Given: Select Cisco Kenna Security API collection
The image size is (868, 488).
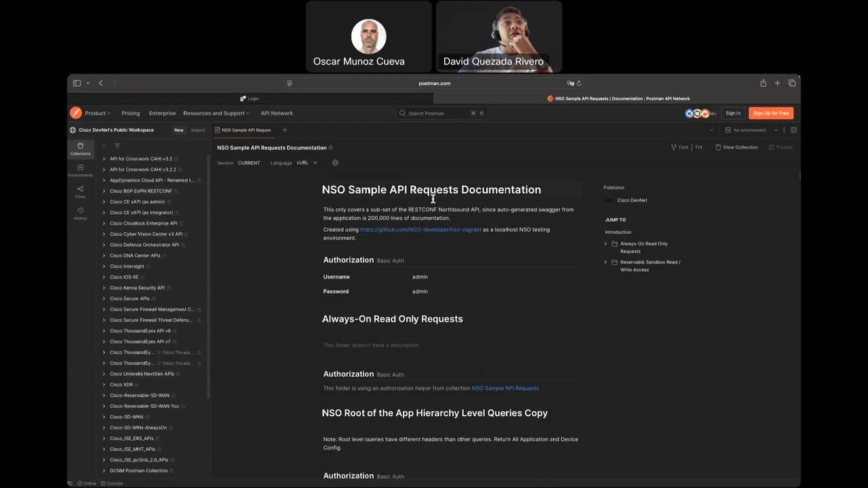Looking at the screenshot, I should 137,288.
